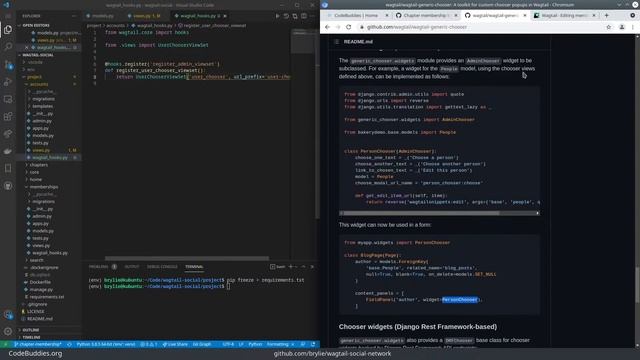Change language mode Python in status bar
The height and width of the screenshot is (360, 640).
[255, 344]
